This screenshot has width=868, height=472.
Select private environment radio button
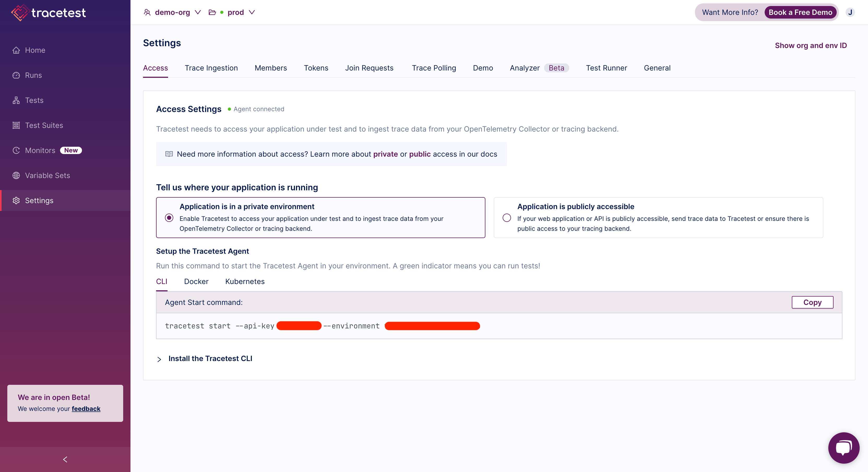pyautogui.click(x=169, y=218)
